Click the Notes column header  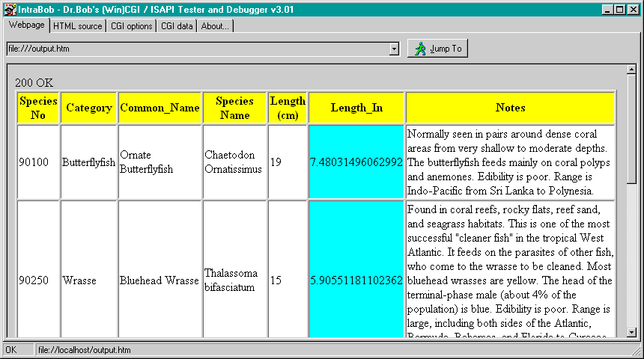point(510,108)
